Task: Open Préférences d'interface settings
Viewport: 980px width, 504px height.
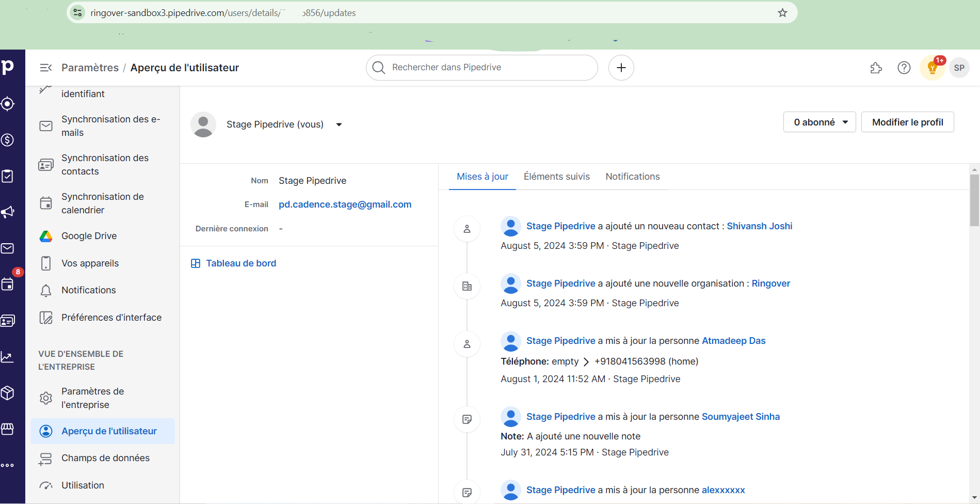Action: [x=103, y=318]
